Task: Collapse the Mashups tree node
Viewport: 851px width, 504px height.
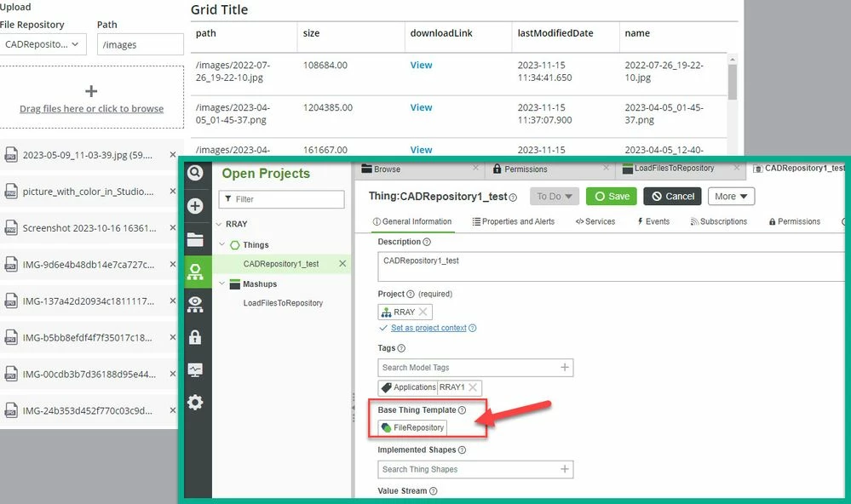Action: coord(222,283)
